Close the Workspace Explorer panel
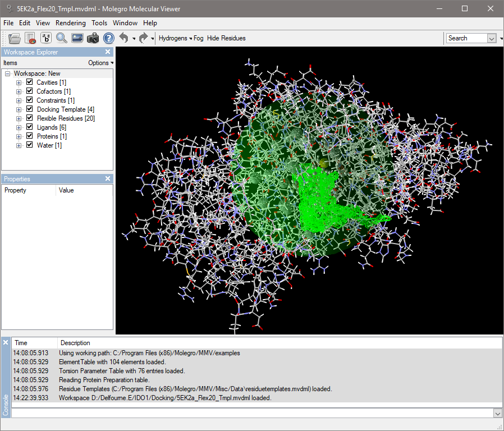The image size is (504, 431). (x=108, y=52)
